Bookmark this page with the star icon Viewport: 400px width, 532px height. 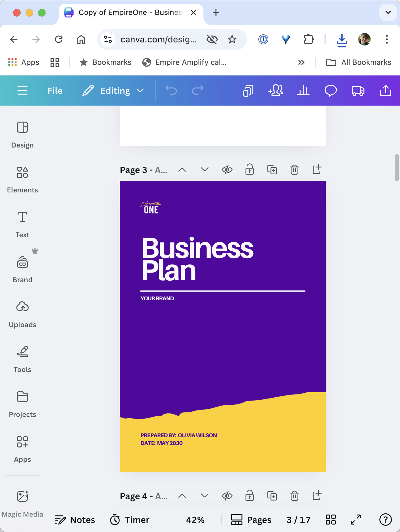click(232, 39)
